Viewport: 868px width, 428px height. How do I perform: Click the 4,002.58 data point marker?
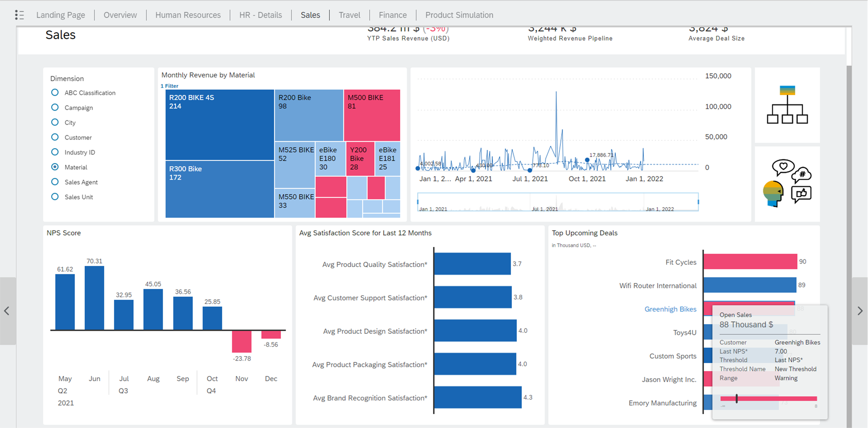[x=418, y=168]
